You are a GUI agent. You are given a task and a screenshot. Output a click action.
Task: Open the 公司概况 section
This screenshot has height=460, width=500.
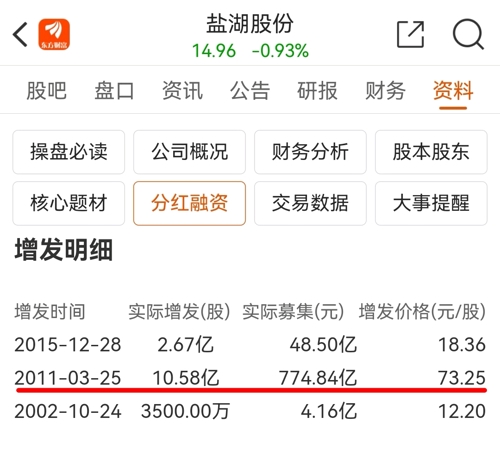190,152
